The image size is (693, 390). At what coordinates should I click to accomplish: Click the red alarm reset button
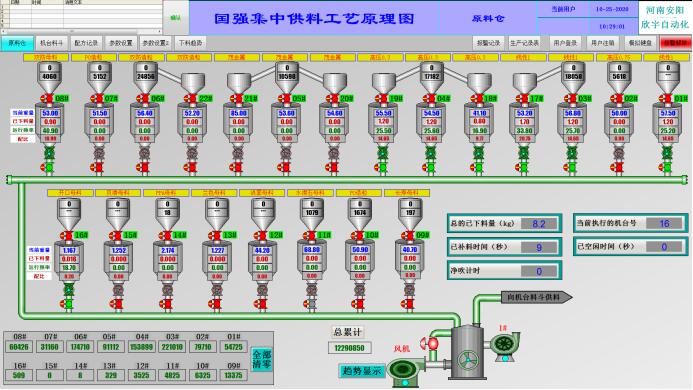[676, 43]
